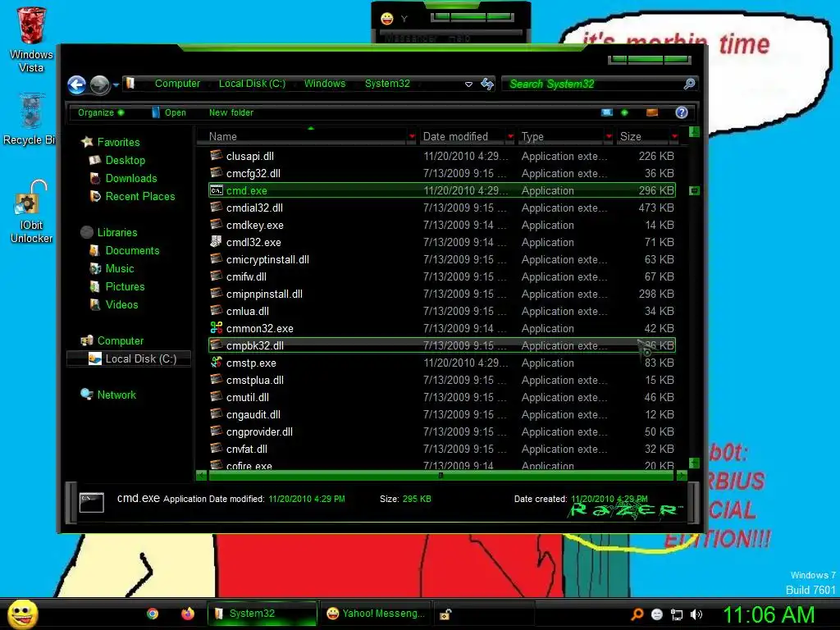This screenshot has height=630, width=840.
Task: Click the vertical scrollbar up arrow
Action: click(x=694, y=132)
